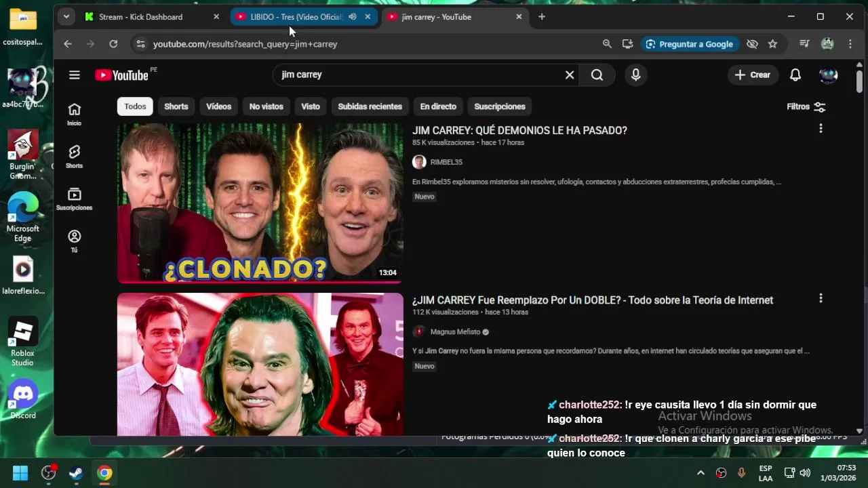The image size is (868, 488).
Task: Select the Vídeos filter chip
Action: (218, 106)
